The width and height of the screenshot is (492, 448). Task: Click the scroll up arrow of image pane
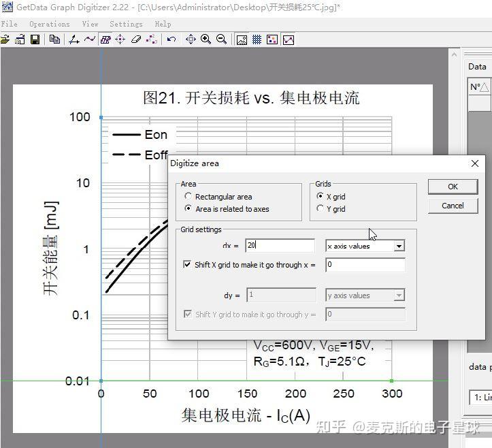click(x=454, y=55)
